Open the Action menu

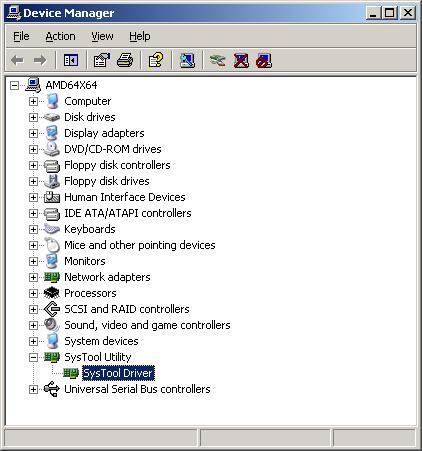(x=60, y=36)
